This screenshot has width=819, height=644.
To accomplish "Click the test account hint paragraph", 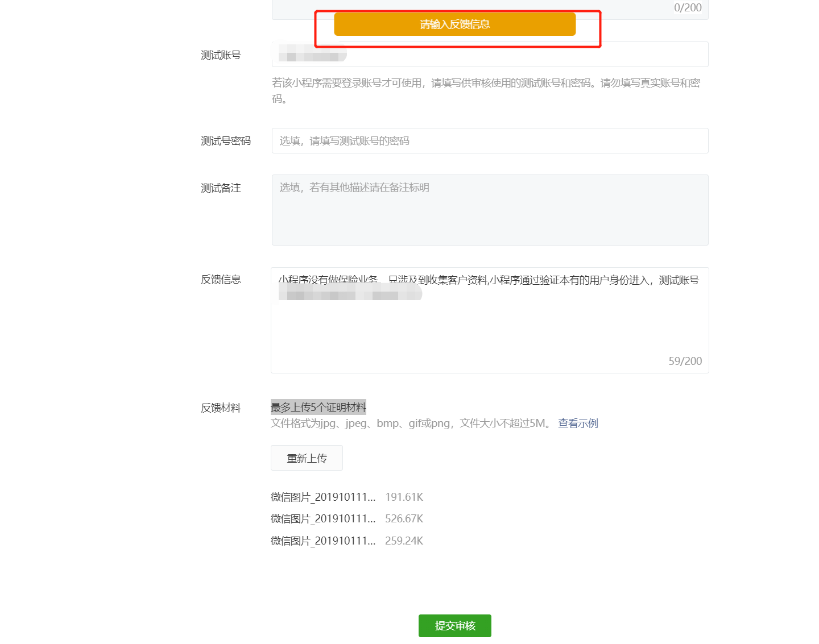I will tap(486, 90).
